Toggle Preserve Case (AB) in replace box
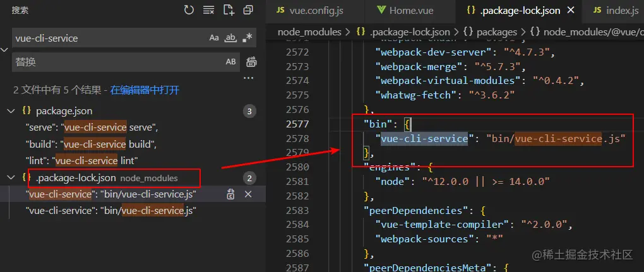 (x=231, y=62)
